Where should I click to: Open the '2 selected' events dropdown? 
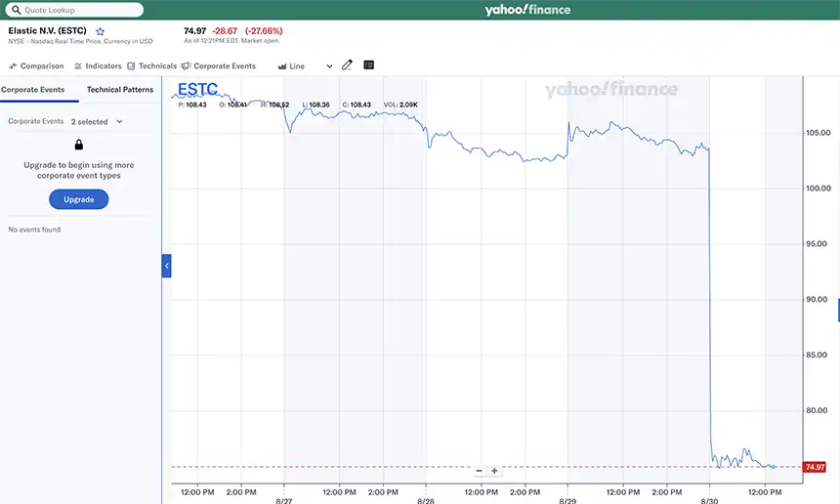pyautogui.click(x=97, y=122)
